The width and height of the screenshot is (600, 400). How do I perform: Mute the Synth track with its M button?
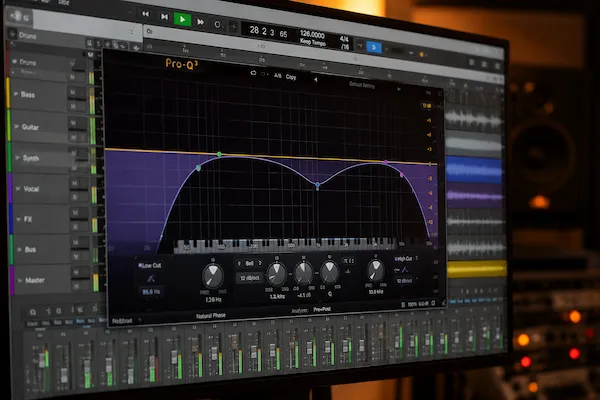click(x=73, y=153)
